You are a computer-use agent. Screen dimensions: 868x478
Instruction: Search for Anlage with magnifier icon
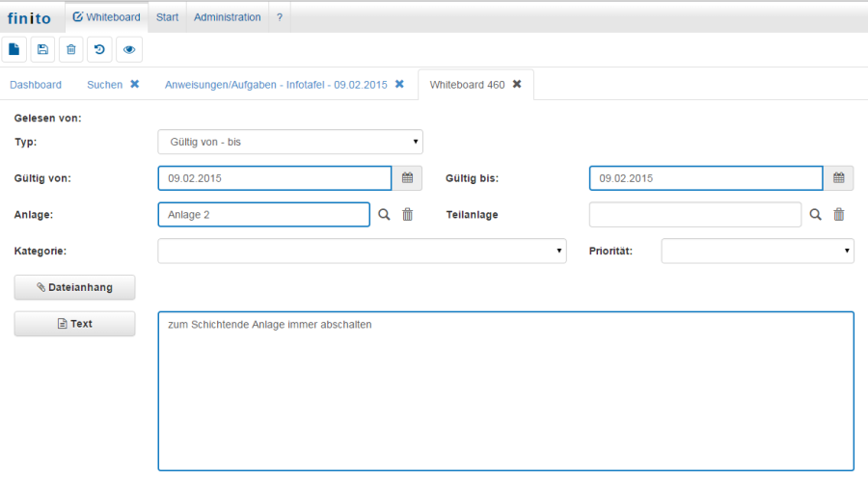pyautogui.click(x=384, y=215)
